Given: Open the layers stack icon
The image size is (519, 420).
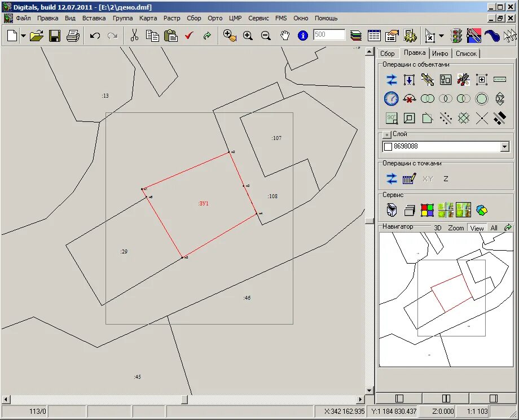Looking at the screenshot, I should [x=356, y=36].
